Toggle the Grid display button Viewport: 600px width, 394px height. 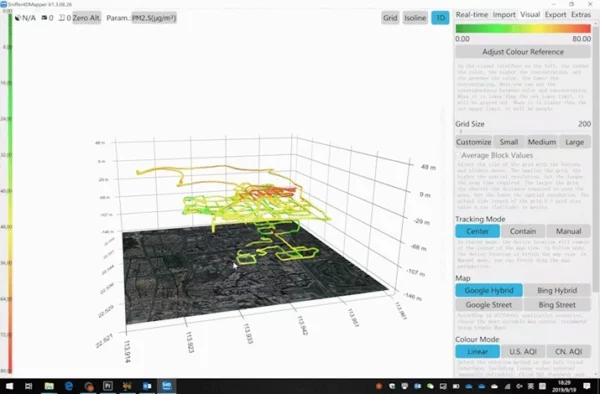[390, 18]
